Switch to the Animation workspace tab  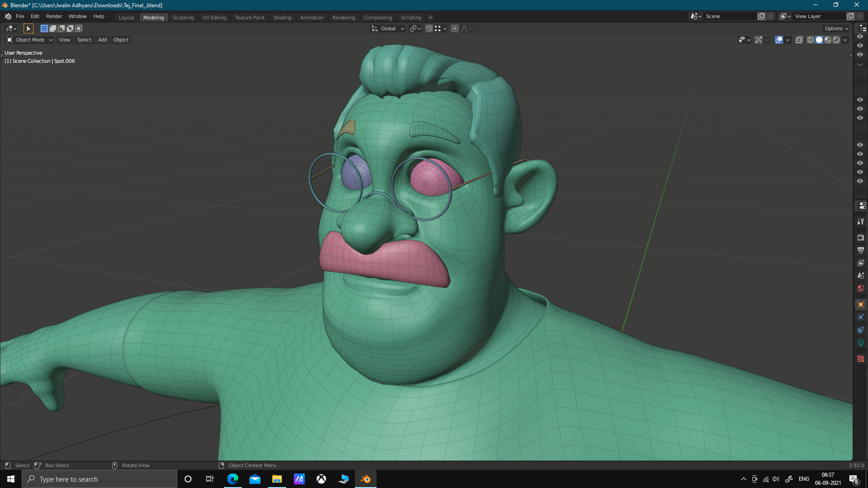tap(312, 18)
